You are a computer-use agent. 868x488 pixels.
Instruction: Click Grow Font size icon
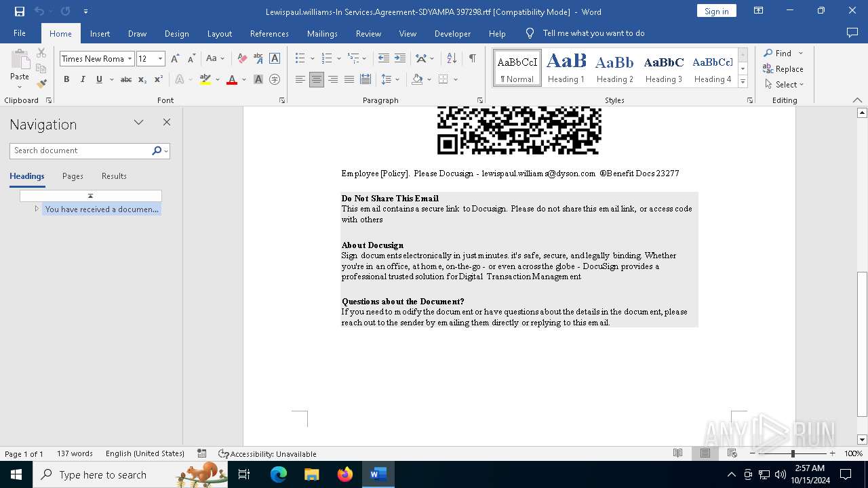[x=176, y=59]
